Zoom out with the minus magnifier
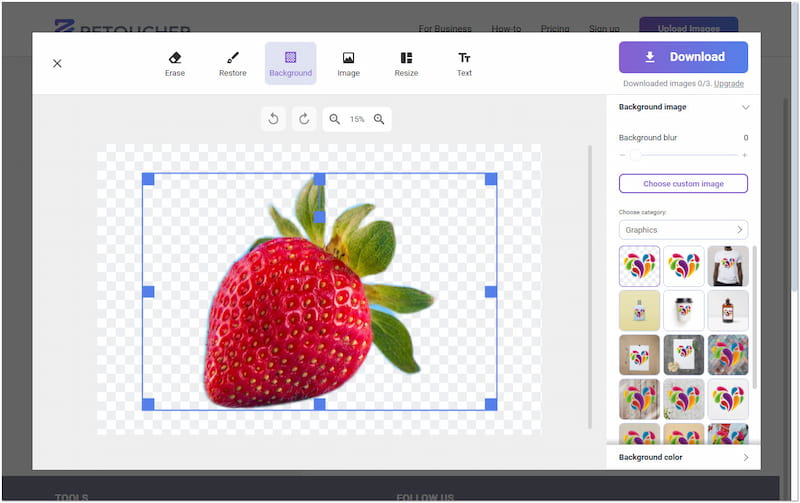 tap(335, 119)
